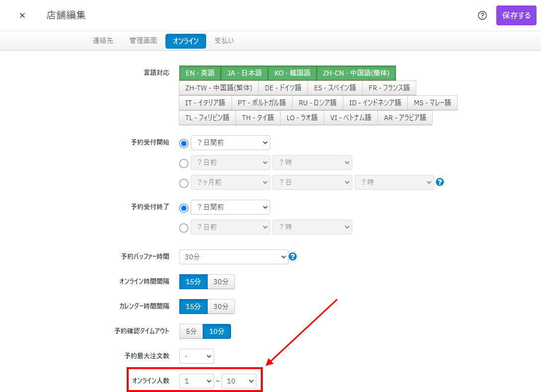This screenshot has height=392, width=541.
Task: Open the 支払い tab
Action: point(224,41)
